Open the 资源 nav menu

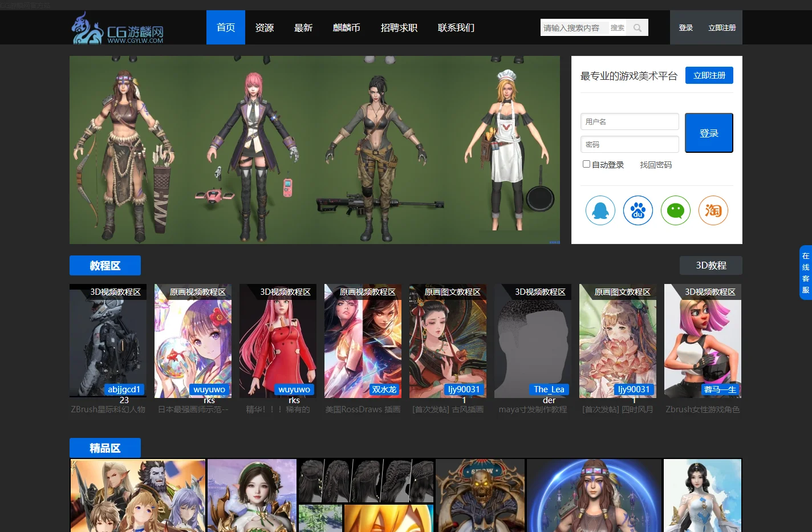(265, 27)
